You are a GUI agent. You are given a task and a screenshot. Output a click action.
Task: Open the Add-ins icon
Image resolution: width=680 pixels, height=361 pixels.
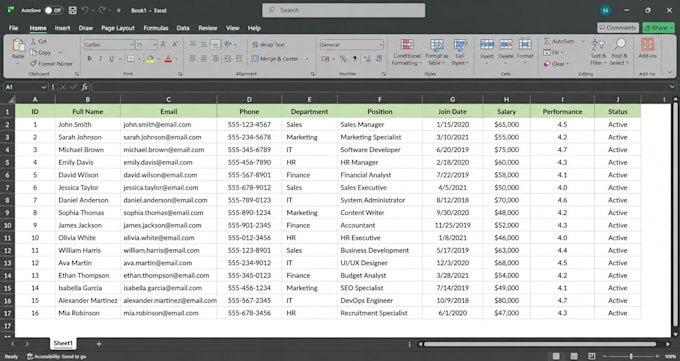(x=647, y=44)
